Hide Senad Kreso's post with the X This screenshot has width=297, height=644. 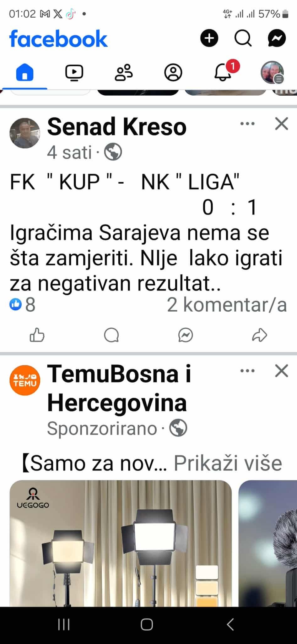pyautogui.click(x=282, y=124)
